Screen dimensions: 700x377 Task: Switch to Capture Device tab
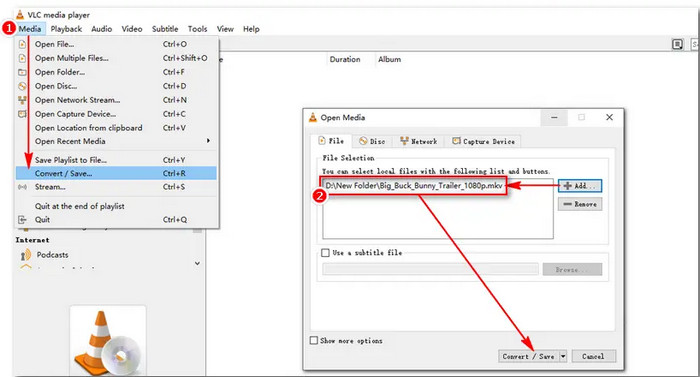click(x=483, y=142)
